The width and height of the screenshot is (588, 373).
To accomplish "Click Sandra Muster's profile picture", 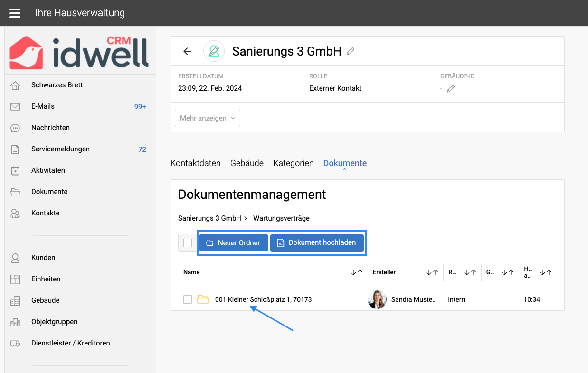I will 377,299.
